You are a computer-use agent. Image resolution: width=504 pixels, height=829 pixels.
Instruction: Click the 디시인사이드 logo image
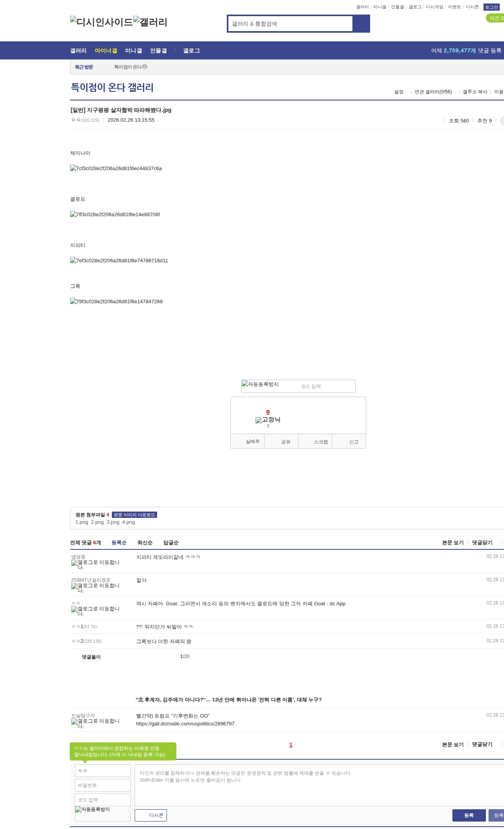coord(102,22)
